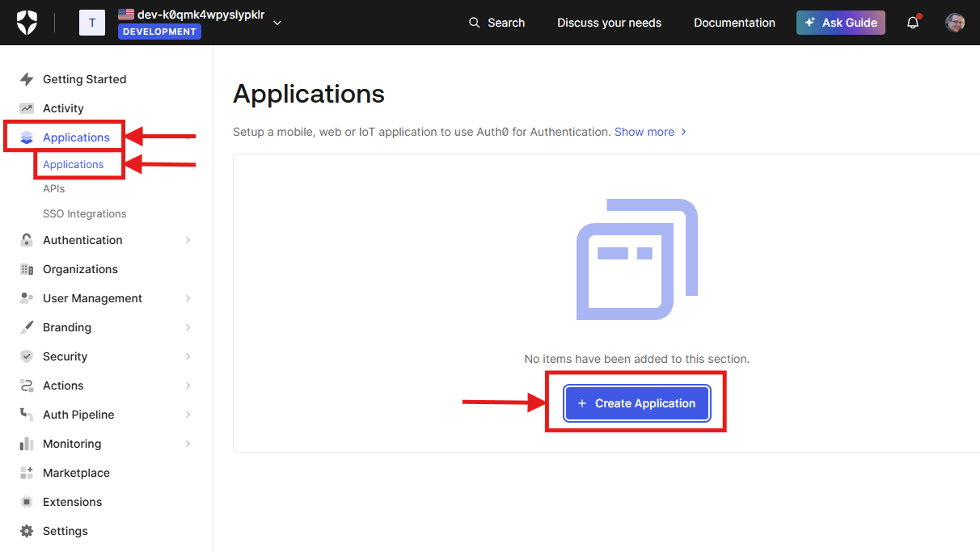Click the notification bell
The height and width of the screenshot is (552, 980).
(912, 23)
